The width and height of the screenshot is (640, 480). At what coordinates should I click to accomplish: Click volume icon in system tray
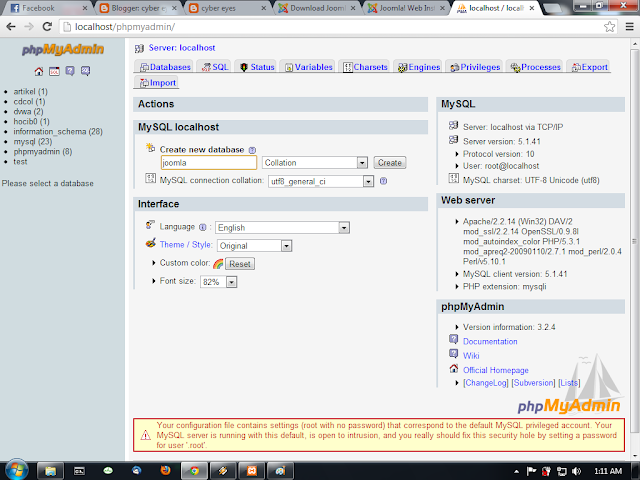[x=576, y=471]
